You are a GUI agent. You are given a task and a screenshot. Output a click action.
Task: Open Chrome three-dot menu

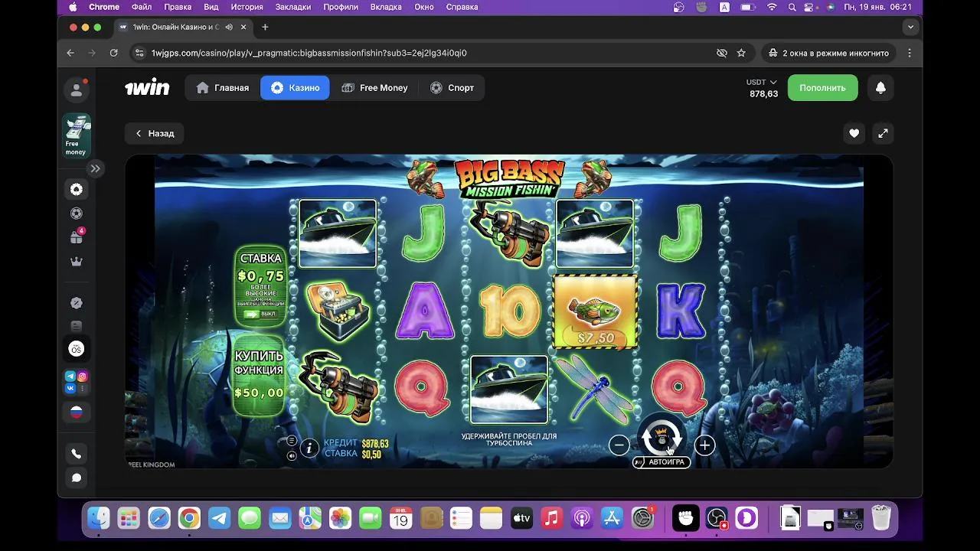[910, 53]
